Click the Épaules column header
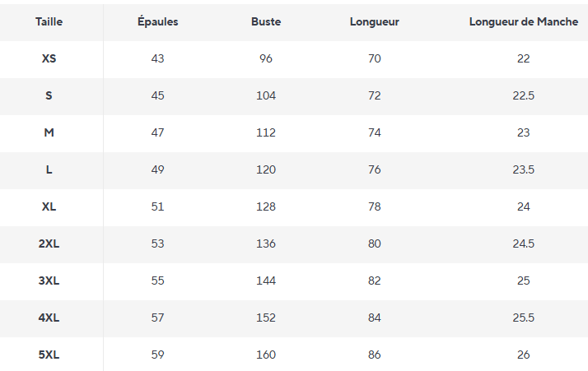Image resolution: width=588 pixels, height=371 pixels. (x=157, y=21)
